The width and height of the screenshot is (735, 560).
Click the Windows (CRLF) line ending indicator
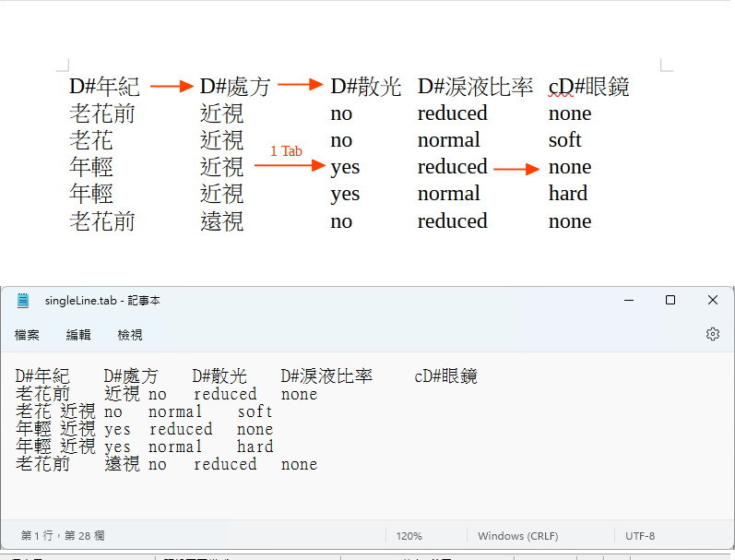coord(518,536)
